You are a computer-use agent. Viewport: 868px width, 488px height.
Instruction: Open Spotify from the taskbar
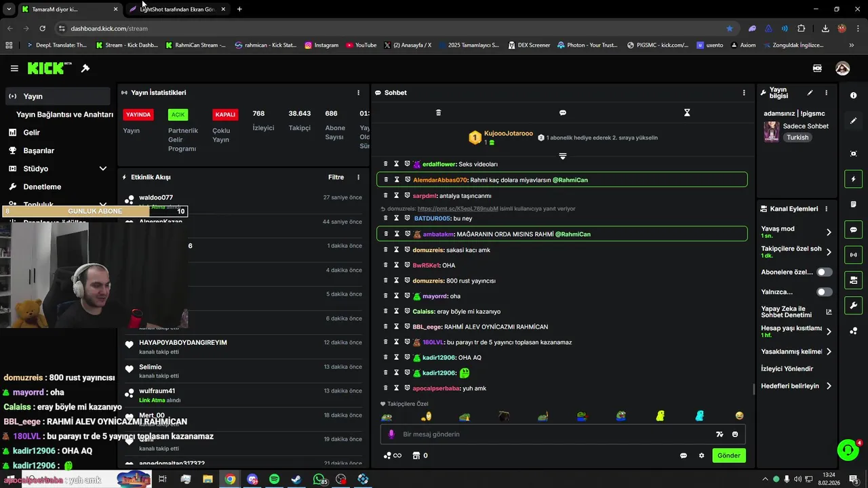(274, 479)
